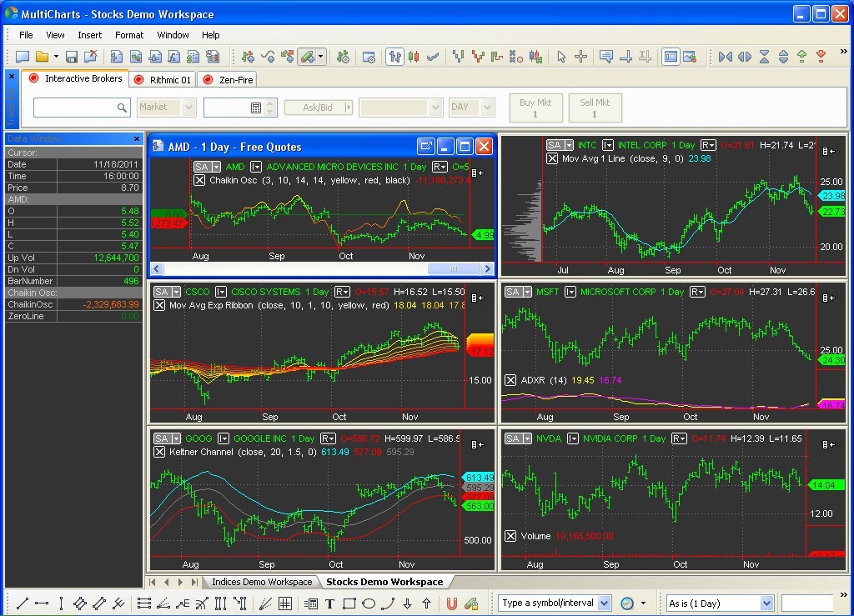Image resolution: width=854 pixels, height=616 pixels.
Task: Switch to Indices Demo Workspace tab
Action: click(x=262, y=582)
